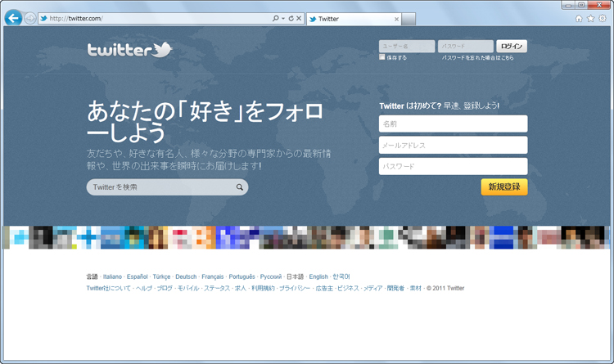
Task: Click the ユーザー名 username field
Action: point(407,46)
